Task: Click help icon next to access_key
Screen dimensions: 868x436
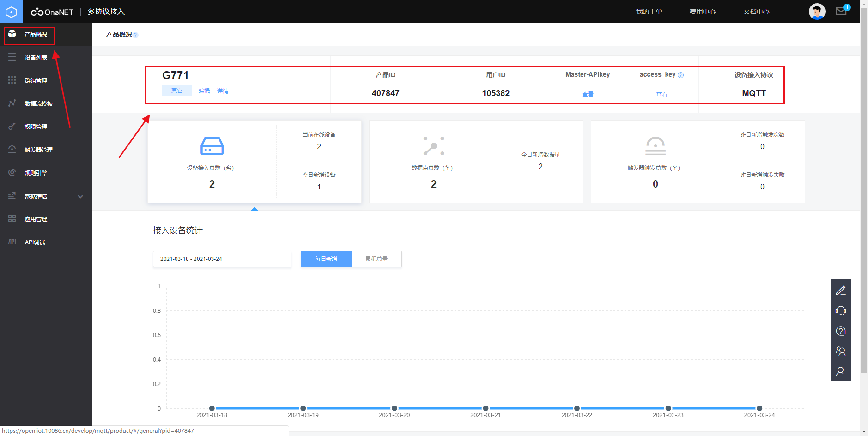Action: [680, 75]
